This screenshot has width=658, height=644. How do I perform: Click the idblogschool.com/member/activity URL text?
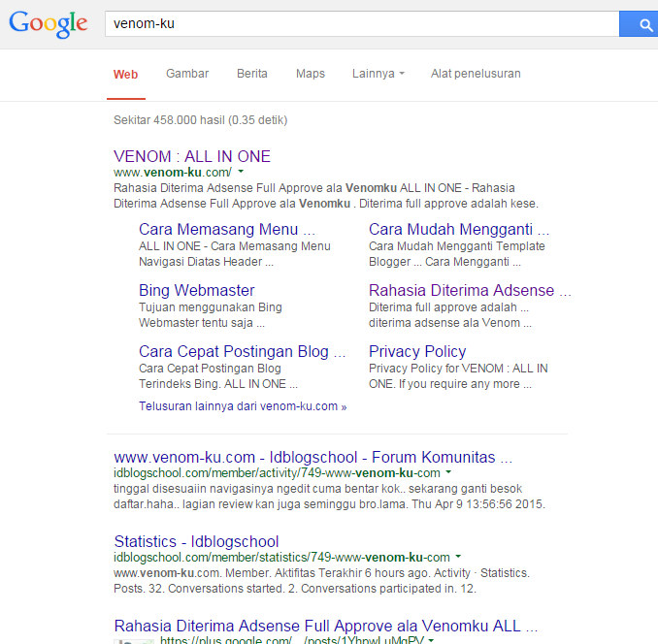click(x=277, y=473)
